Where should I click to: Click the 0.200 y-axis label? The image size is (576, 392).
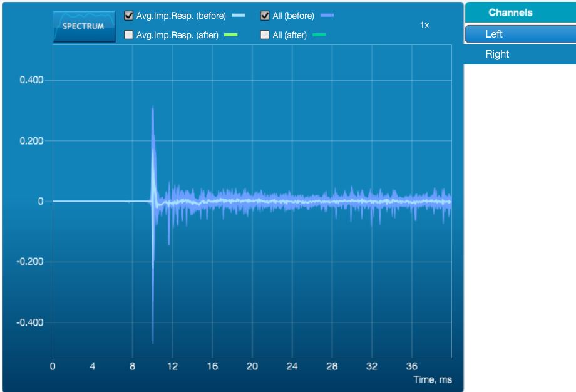pos(31,141)
